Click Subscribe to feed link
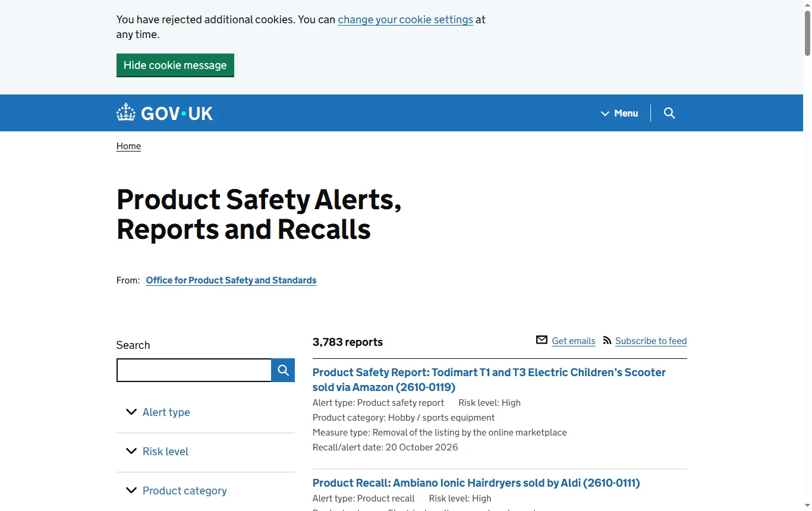 tap(651, 341)
